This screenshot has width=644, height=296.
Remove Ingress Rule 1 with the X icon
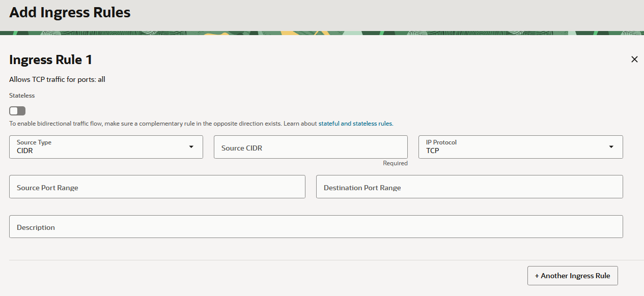[x=634, y=60]
